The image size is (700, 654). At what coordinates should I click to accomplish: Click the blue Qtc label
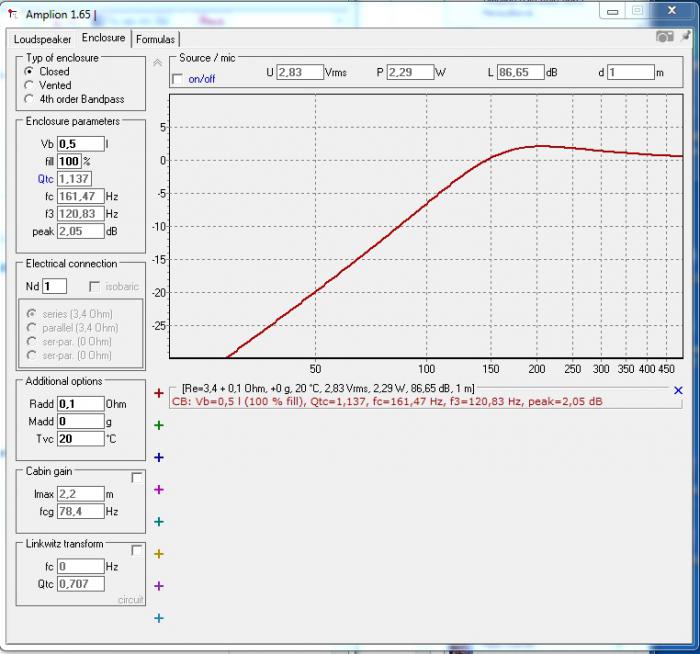pyautogui.click(x=46, y=179)
